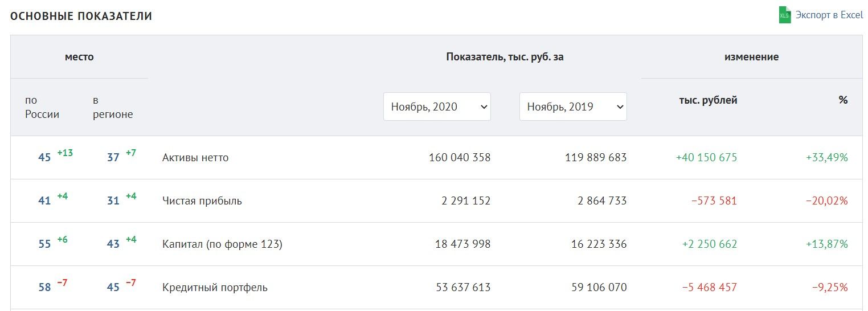Click the +6 rank change badge

point(63,239)
